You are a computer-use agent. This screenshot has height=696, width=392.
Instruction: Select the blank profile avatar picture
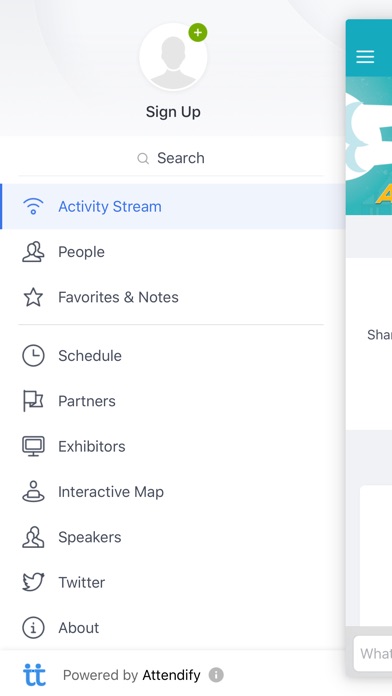[x=173, y=57]
